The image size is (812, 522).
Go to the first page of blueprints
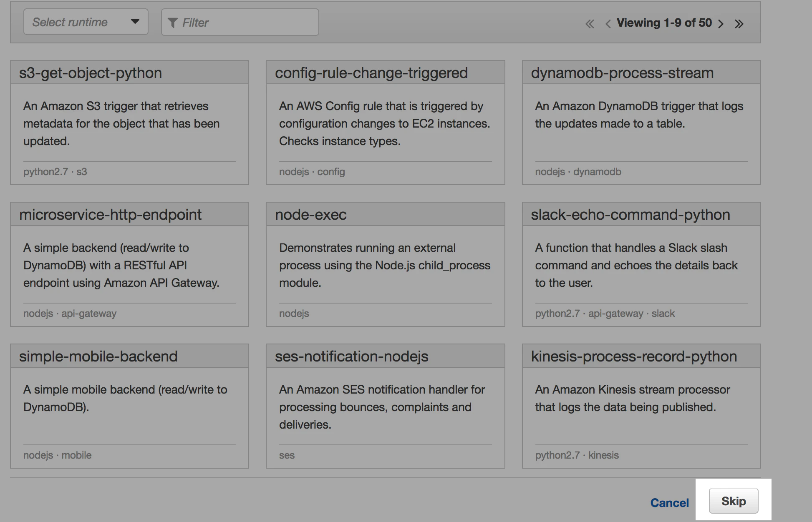click(x=590, y=24)
